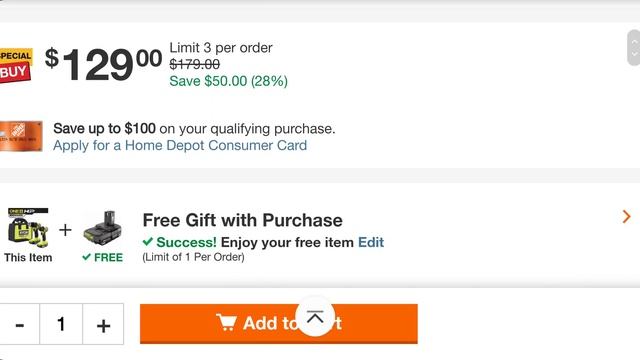Image resolution: width=640 pixels, height=360 pixels.
Task: Click the Home Depot credit card image
Action: click(x=21, y=136)
